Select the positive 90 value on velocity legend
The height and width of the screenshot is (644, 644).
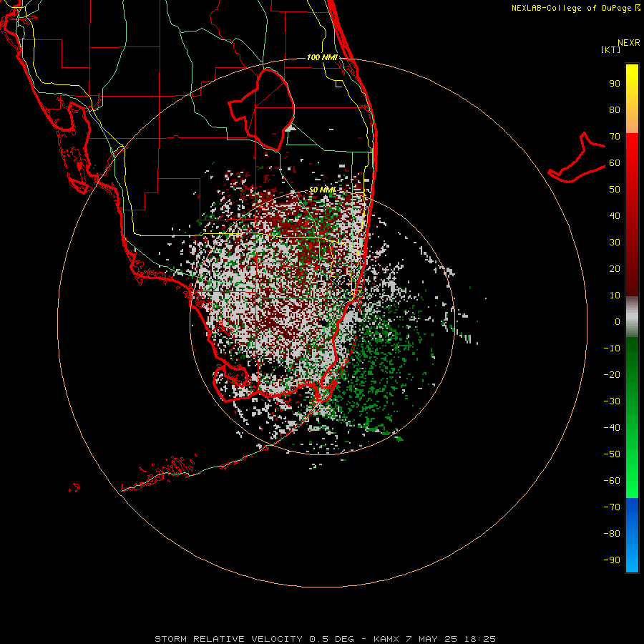coord(615,84)
